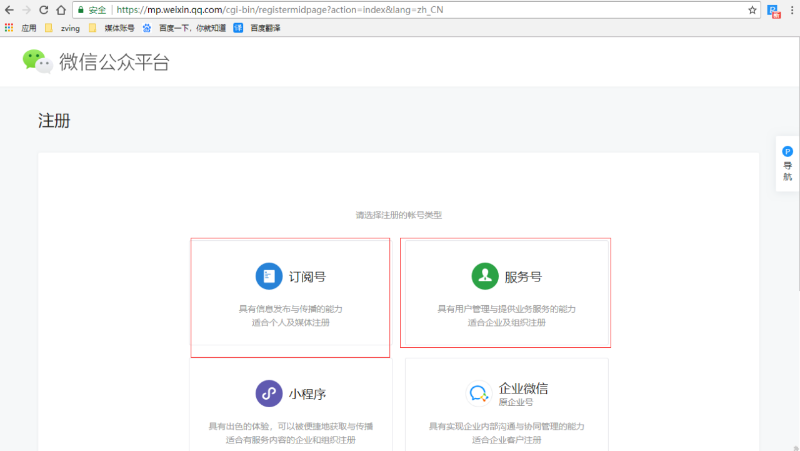Go back with the browser back arrow
800x451 pixels.
coord(9,10)
